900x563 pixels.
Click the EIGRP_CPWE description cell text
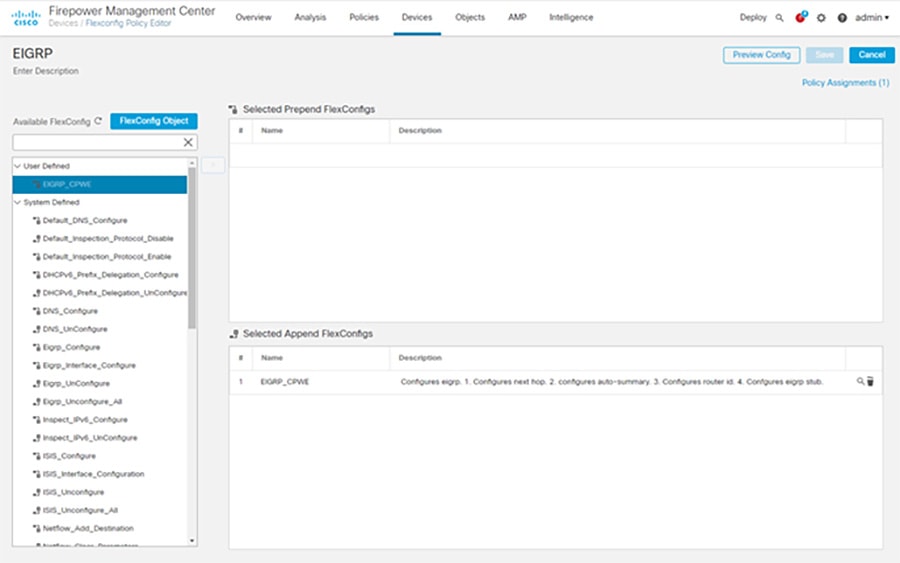point(612,381)
